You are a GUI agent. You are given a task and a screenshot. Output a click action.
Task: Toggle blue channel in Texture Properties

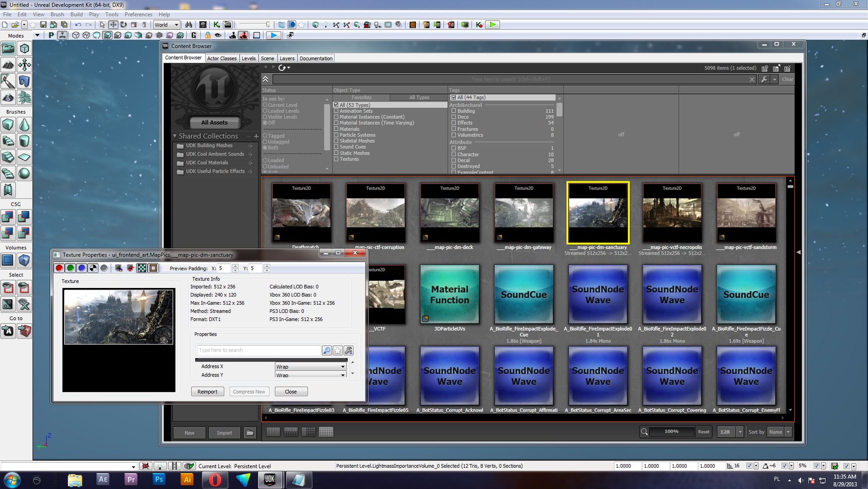[82, 268]
